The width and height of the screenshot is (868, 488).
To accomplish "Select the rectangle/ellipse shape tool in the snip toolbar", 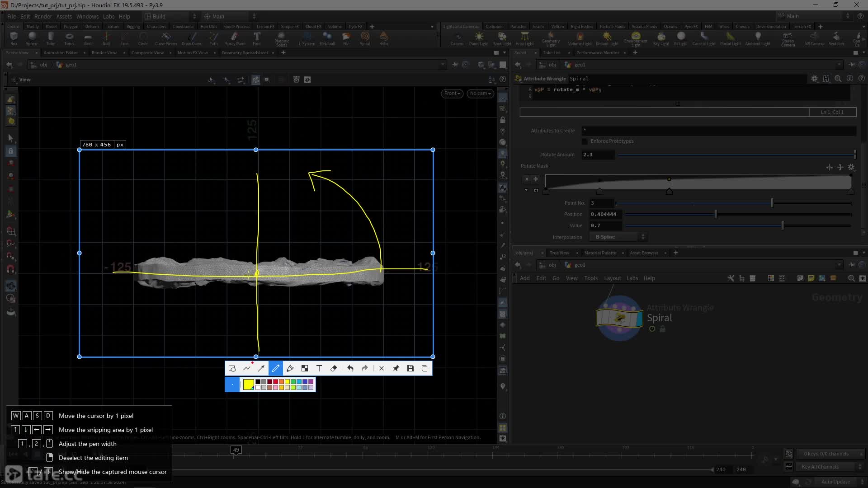I will 232,368.
